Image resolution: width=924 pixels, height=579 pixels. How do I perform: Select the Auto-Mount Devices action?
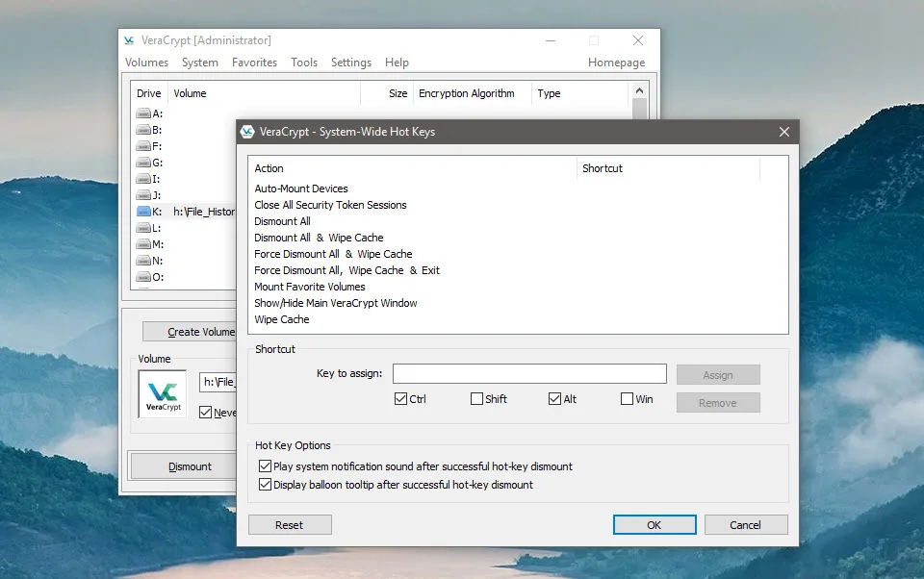tap(301, 189)
